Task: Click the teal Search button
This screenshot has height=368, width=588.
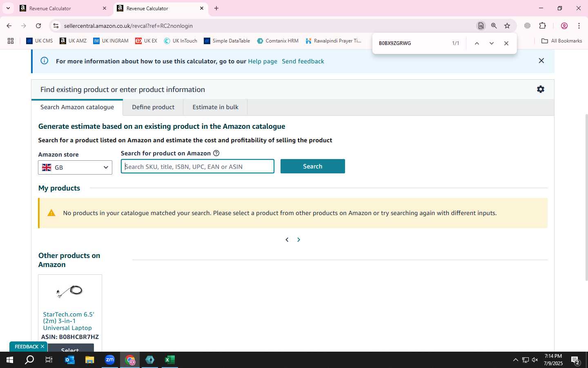Action: [313, 166]
